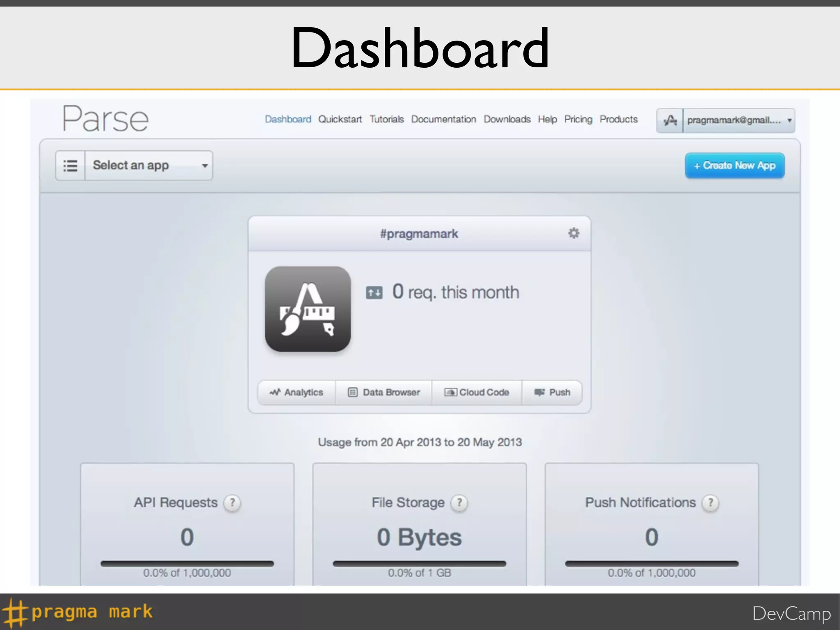Viewport: 840px width, 630px height.
Task: Click the account avatar icon
Action: (x=670, y=121)
